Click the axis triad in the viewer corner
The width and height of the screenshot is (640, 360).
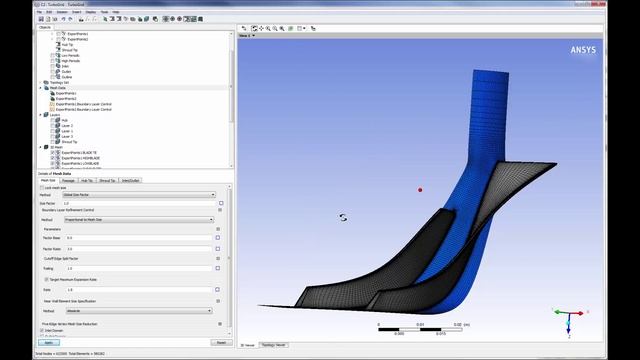[569, 321]
